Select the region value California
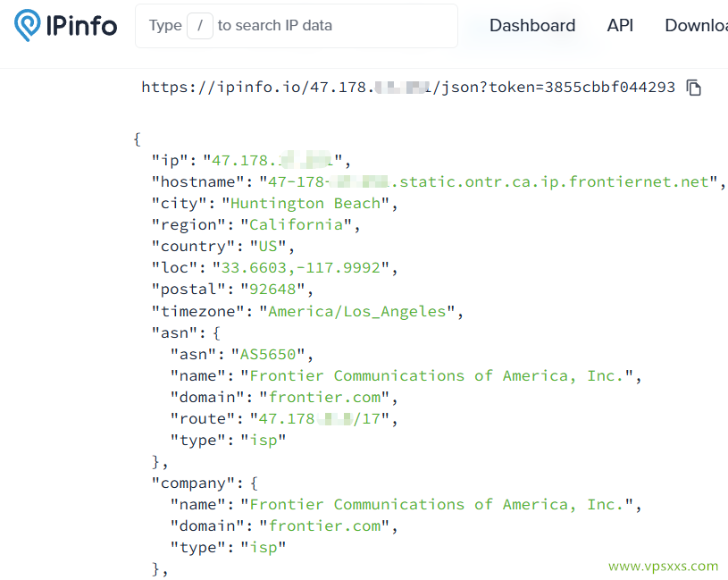The height and width of the screenshot is (580, 728). [297, 224]
